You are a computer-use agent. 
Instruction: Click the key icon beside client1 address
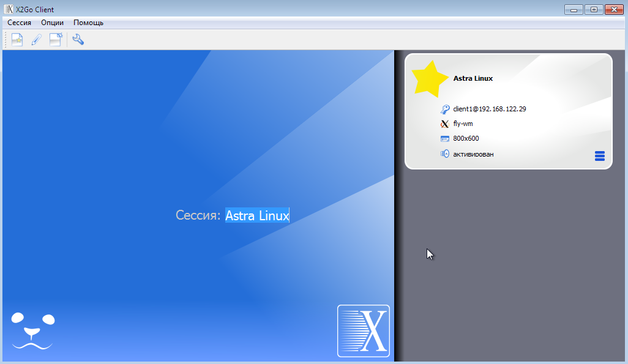(x=445, y=110)
